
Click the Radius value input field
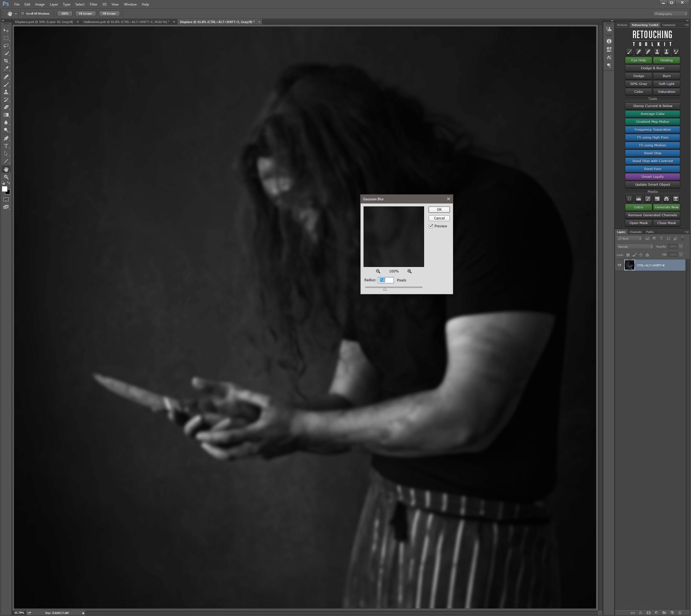pos(386,280)
